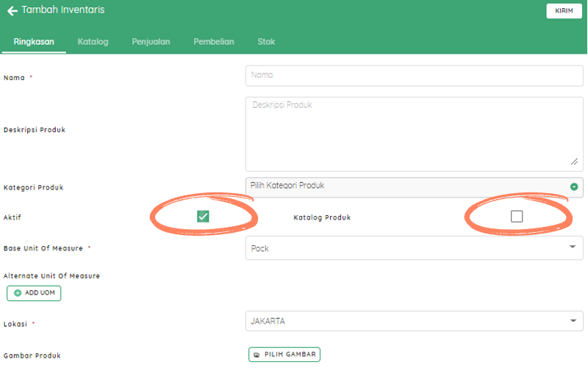This screenshot has height=387, width=588.
Task: Enable the Katalog Produk checkbox
Action: (x=517, y=216)
